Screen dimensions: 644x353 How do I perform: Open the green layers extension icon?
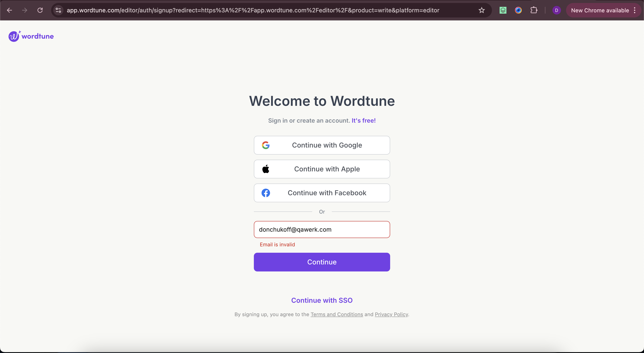(x=503, y=10)
